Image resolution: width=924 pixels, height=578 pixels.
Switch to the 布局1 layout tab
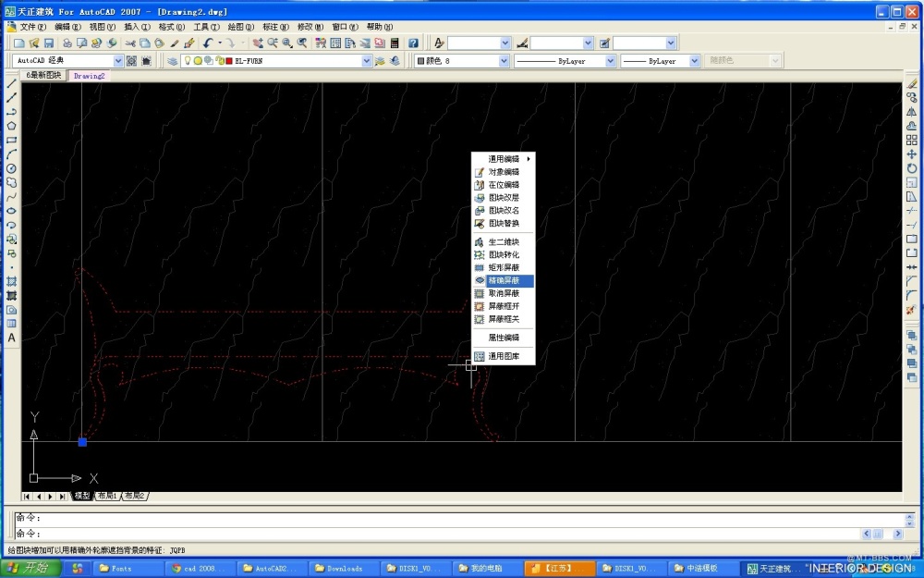click(x=107, y=496)
